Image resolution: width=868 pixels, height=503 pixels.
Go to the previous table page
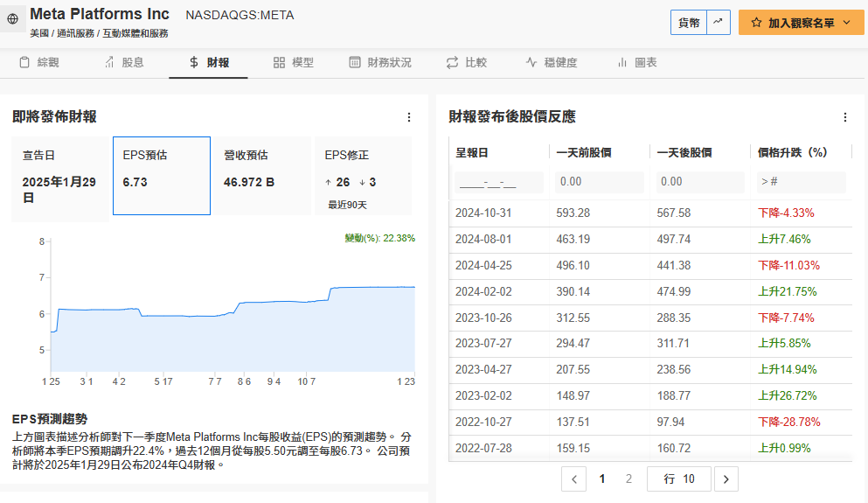[574, 479]
